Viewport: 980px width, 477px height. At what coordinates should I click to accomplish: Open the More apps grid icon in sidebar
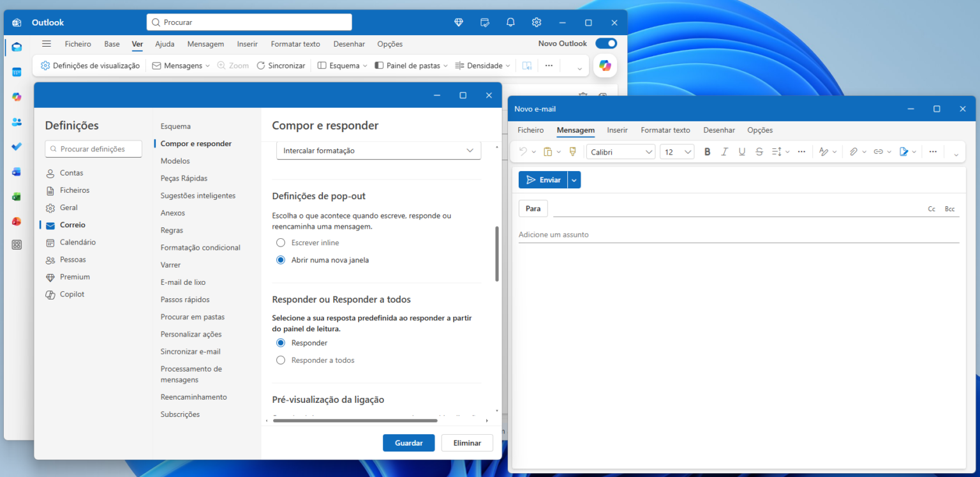pyautogui.click(x=17, y=245)
